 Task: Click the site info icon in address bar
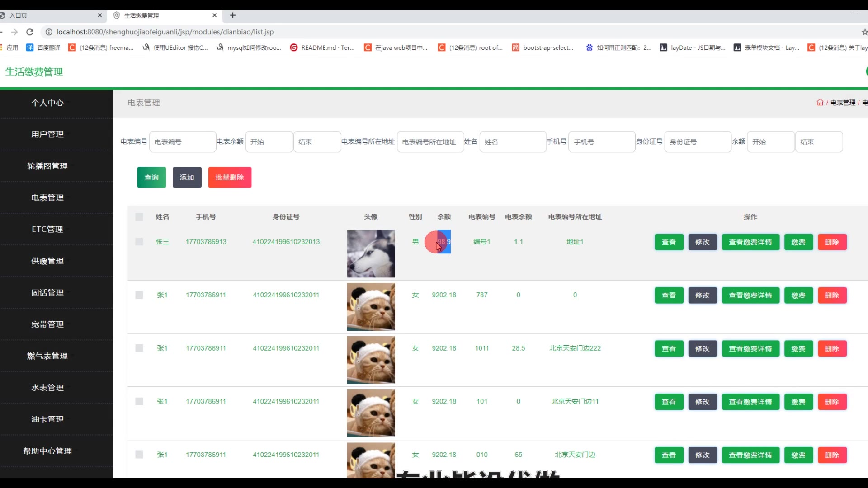pos(48,32)
